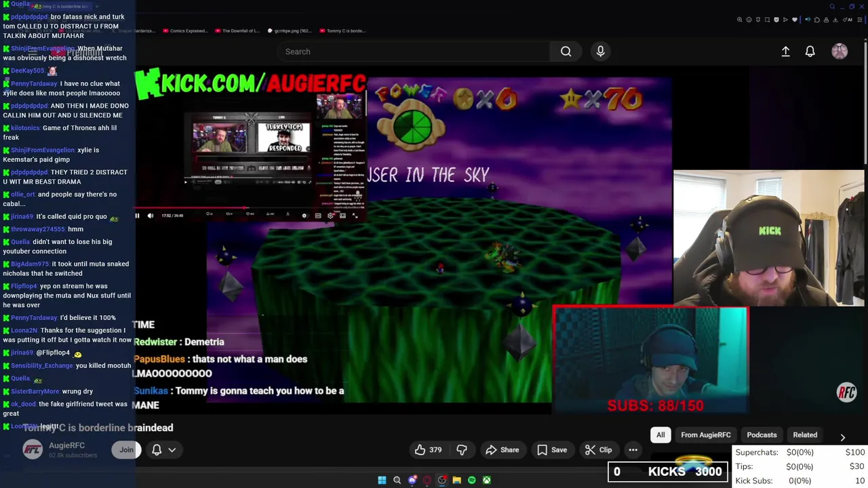This screenshot has height=488, width=868.
Task: Open embedded player settings gear
Action: 330,216
